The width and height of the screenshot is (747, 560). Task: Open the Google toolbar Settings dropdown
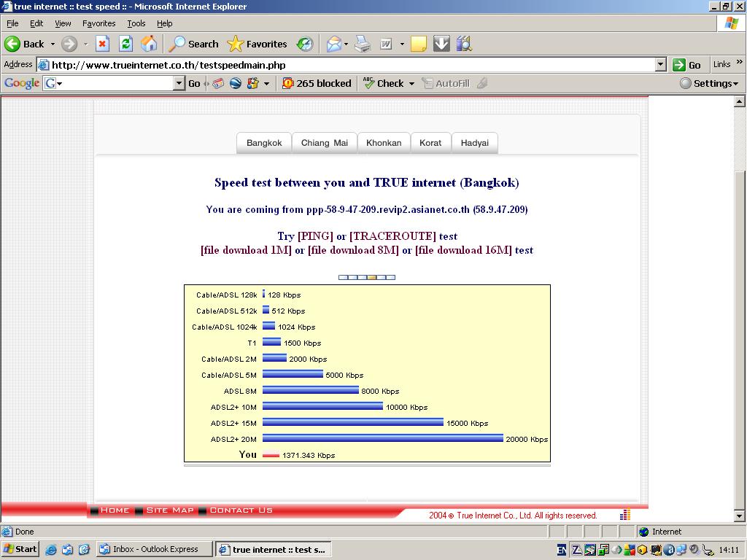(709, 84)
